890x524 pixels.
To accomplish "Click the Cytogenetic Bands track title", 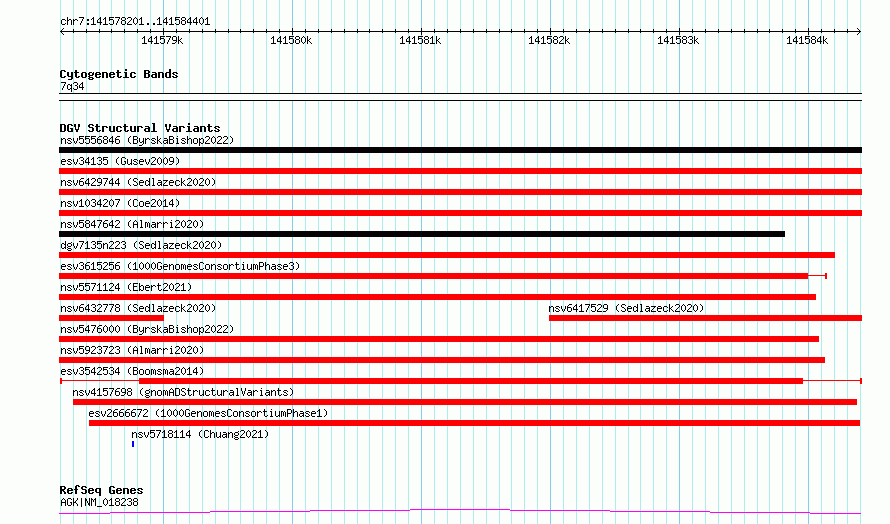I will coord(119,74).
